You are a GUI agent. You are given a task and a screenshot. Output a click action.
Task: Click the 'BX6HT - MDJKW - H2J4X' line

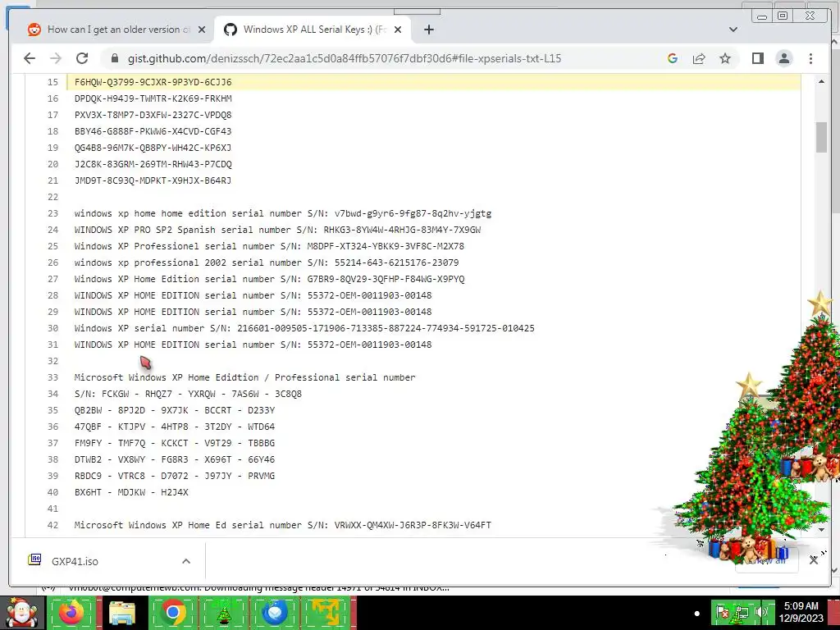coord(131,492)
